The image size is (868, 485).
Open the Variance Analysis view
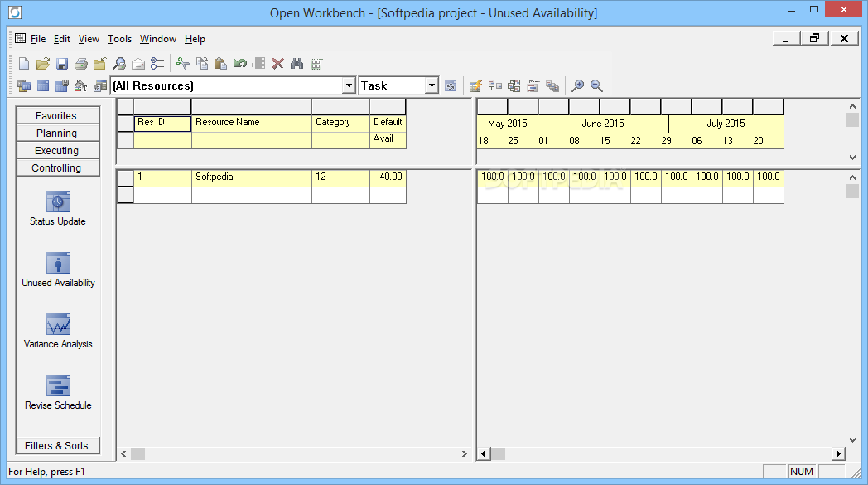(x=58, y=332)
